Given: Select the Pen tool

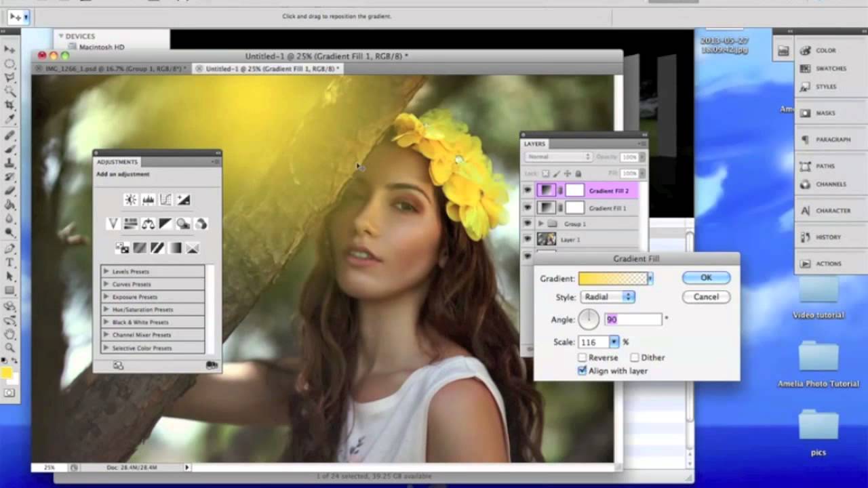Looking at the screenshot, I should point(9,248).
